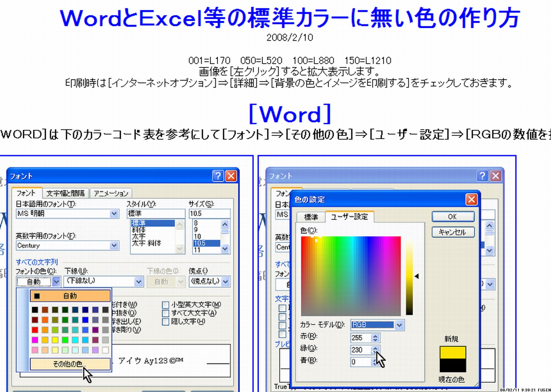Click the 新規 yellow color preview
The image size is (551, 392).
click(453, 353)
